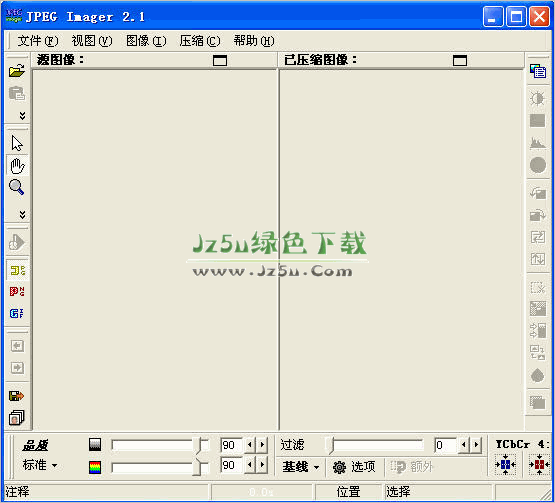
Task: Click the luminance quality value field
Action: tap(231, 445)
